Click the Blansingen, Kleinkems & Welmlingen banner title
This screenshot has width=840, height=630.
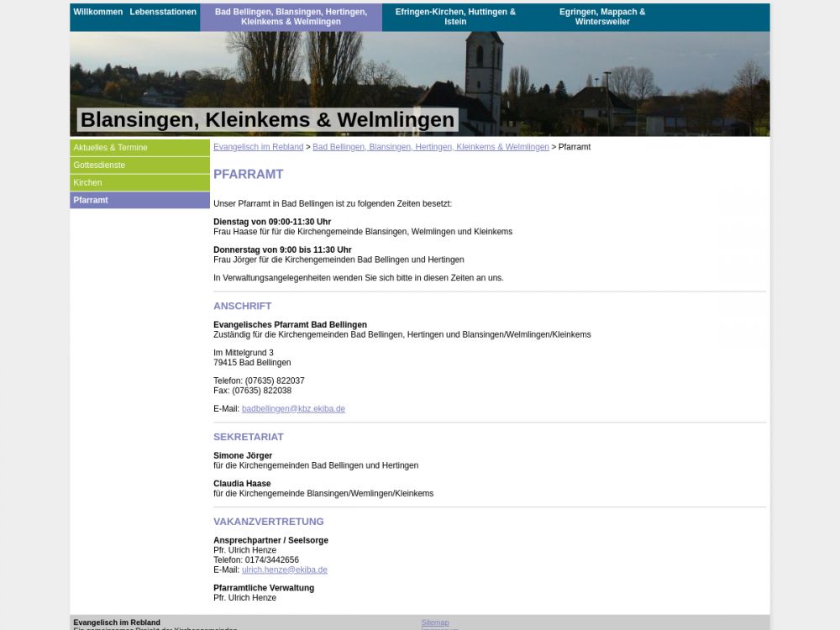point(267,120)
